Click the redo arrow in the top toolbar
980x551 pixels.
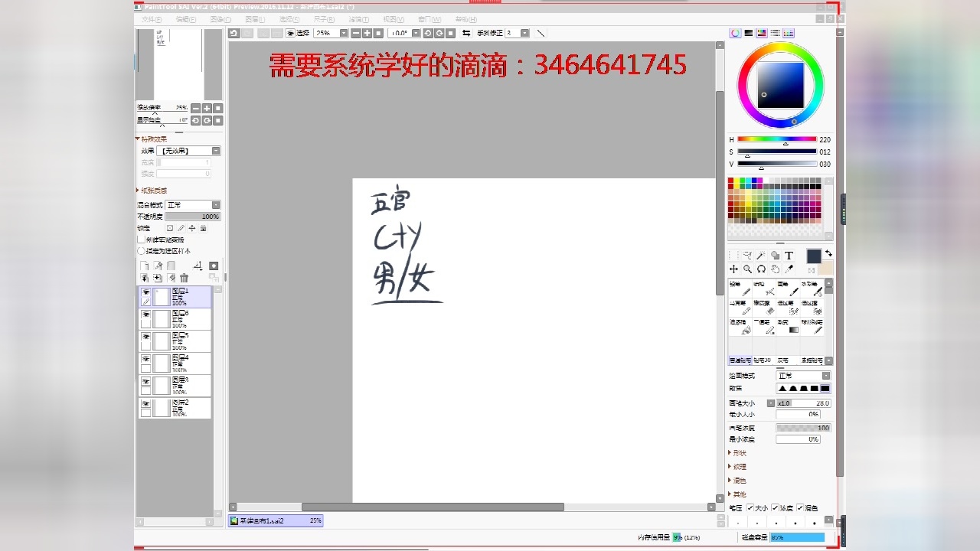247,33
